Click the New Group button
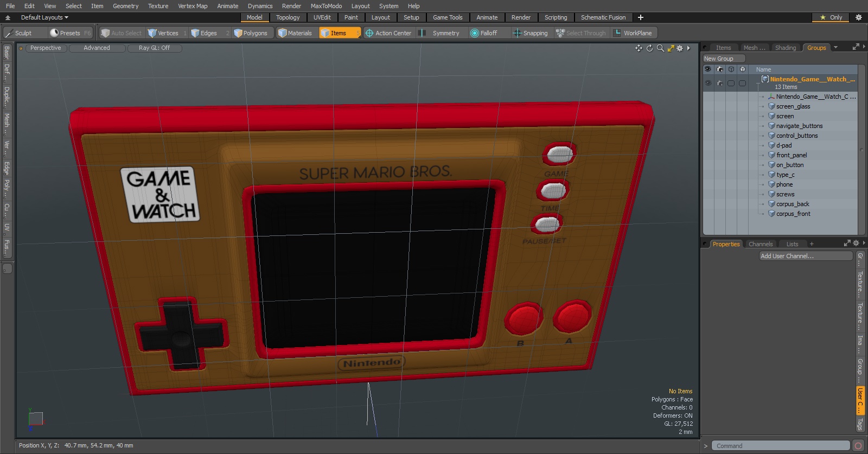Image resolution: width=868 pixels, height=454 pixels. pyautogui.click(x=724, y=59)
